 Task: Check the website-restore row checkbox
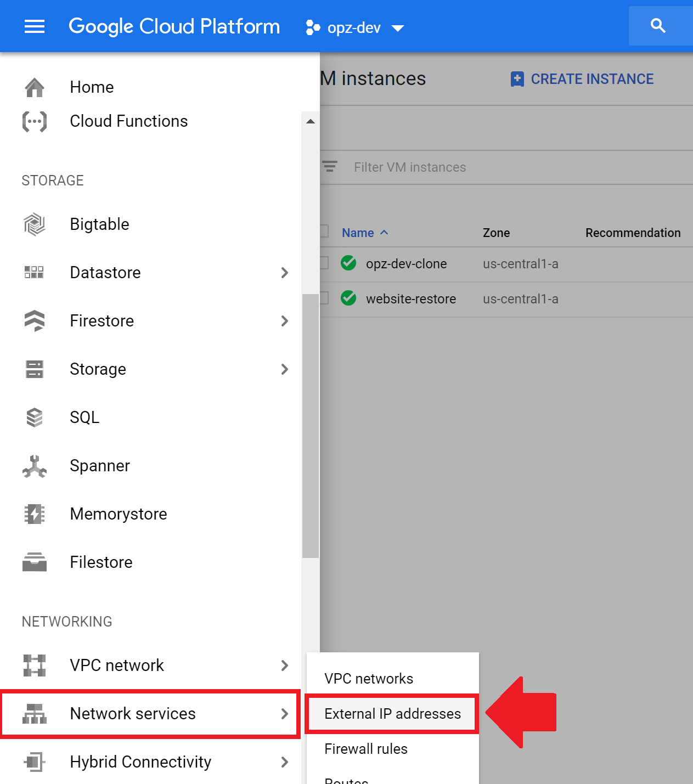(x=324, y=298)
